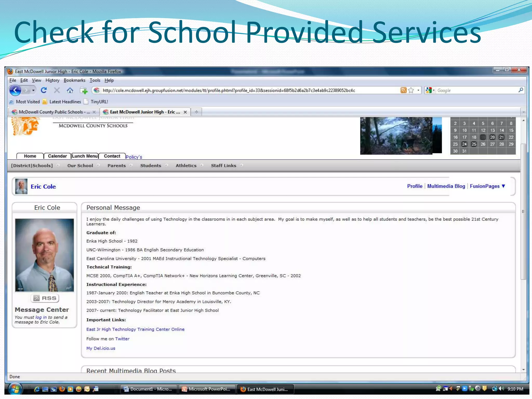Click the Stop loading X icon
532x399 pixels.
pyautogui.click(x=57, y=90)
